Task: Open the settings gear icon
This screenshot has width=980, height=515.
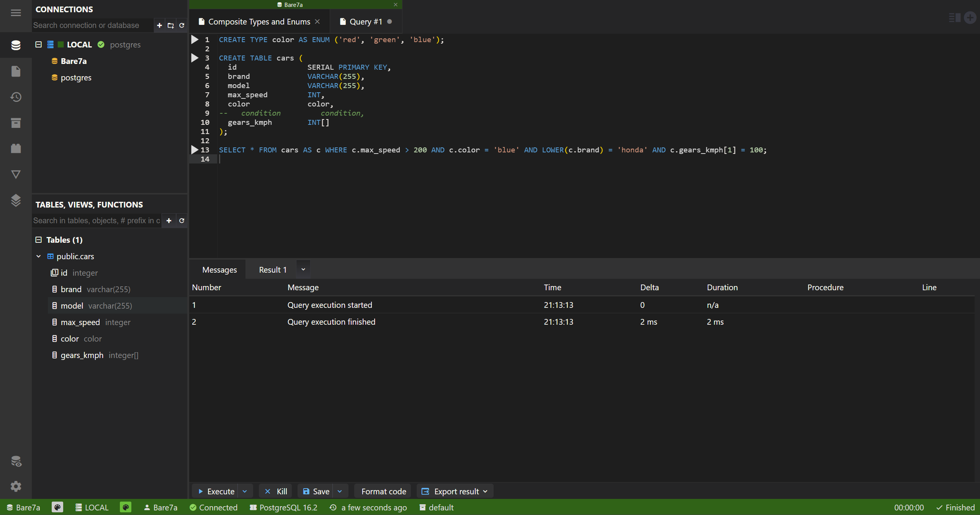Action: (16, 486)
